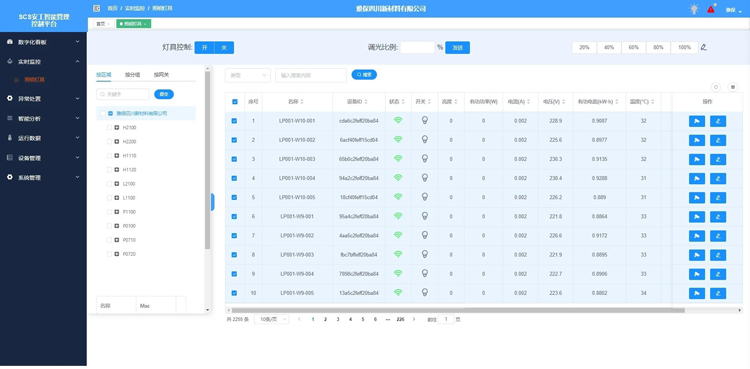The height and width of the screenshot is (369, 750).
Task: Uncheck the checkbox for row LP001-W9-005
Action: pyautogui.click(x=234, y=293)
